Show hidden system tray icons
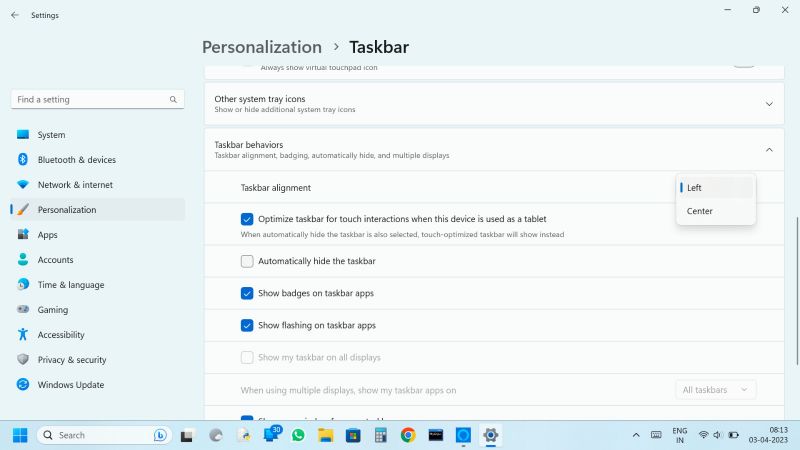 click(636, 435)
